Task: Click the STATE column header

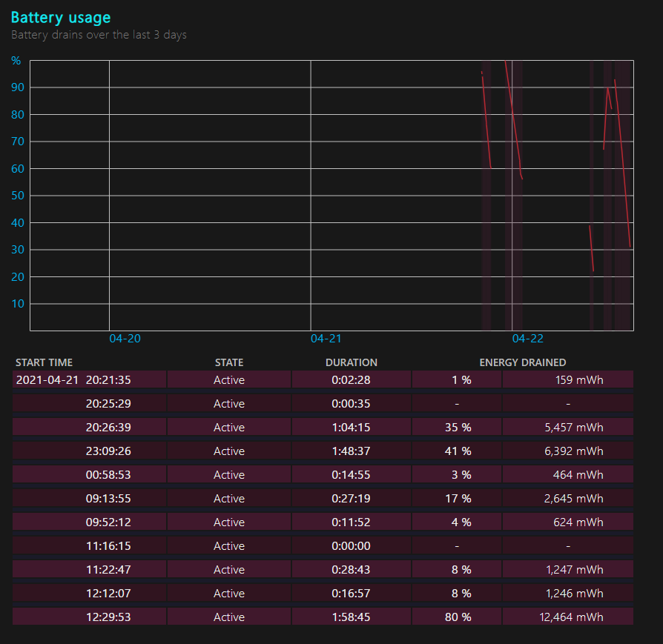Action: pos(228,362)
